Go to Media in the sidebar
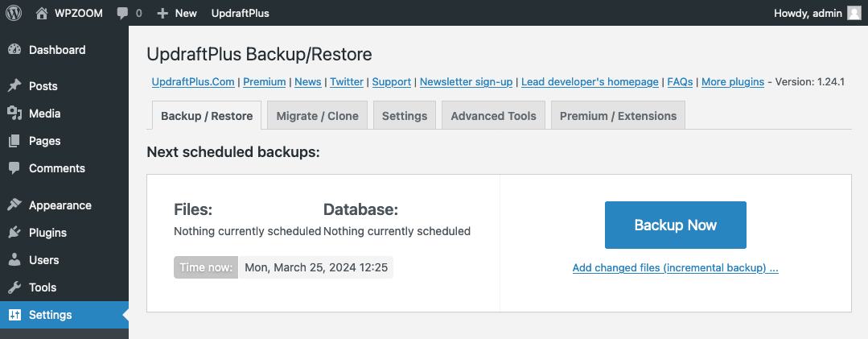Viewport: 868px width, 339px height. click(64, 114)
